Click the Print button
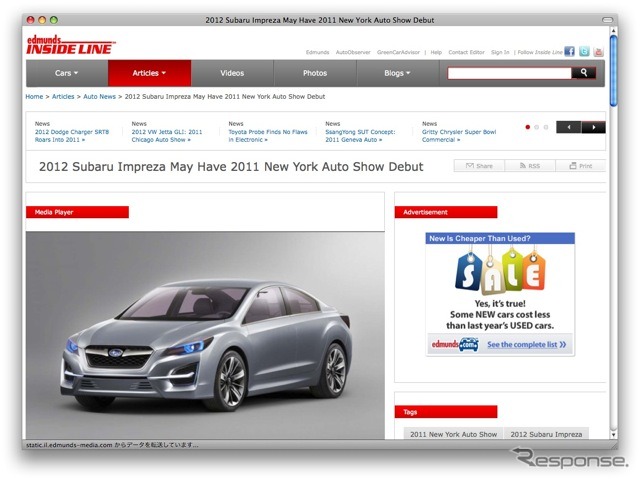The width and height of the screenshot is (640, 480). 580,166
